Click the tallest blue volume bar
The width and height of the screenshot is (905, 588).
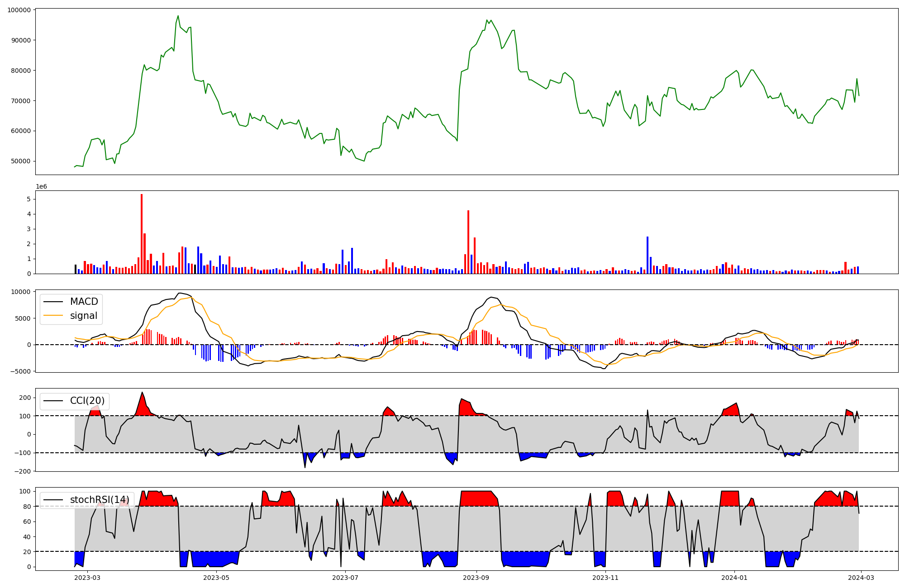click(648, 255)
